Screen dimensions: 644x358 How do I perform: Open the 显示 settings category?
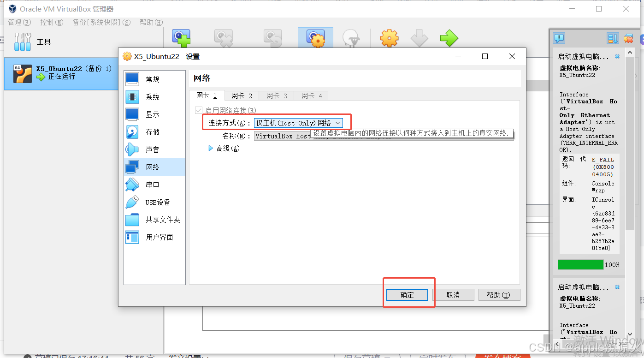coord(155,114)
